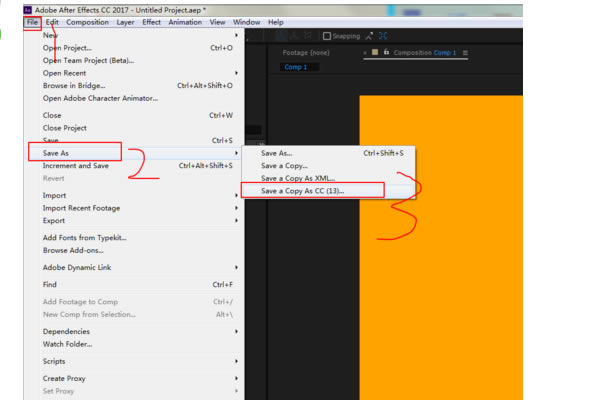Expand the Open Recent submenu

click(x=236, y=73)
